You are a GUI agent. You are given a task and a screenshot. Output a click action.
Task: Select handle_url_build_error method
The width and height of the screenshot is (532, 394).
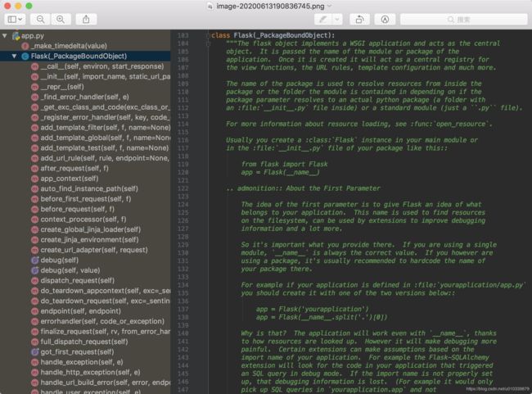click(106, 383)
